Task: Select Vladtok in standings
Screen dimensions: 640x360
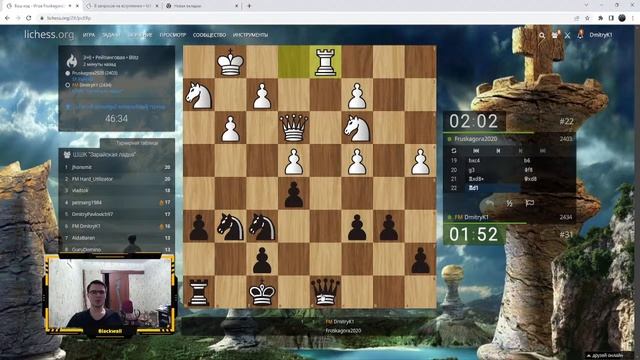Action: (x=80, y=191)
